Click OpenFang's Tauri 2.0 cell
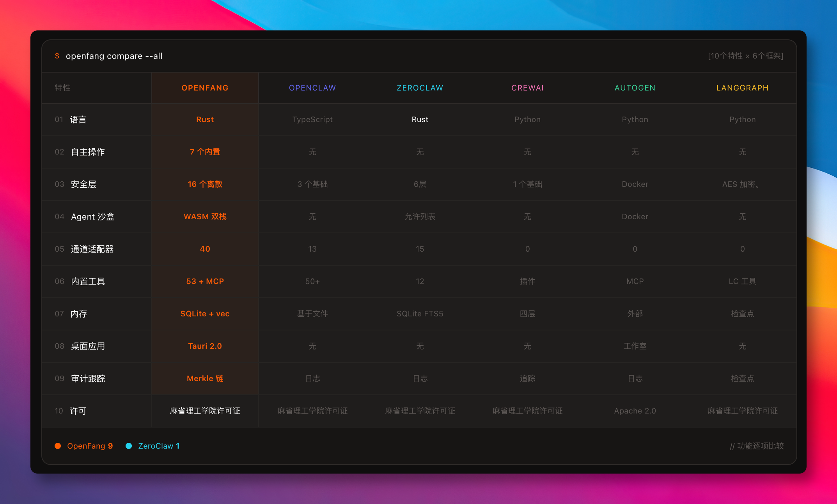This screenshot has height=504, width=837. click(205, 346)
